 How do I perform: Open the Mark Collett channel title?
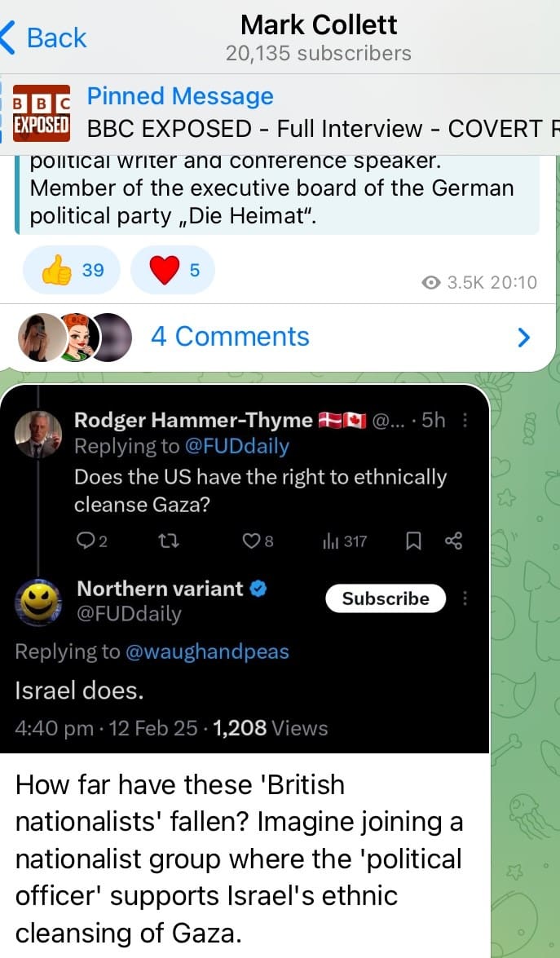319,24
